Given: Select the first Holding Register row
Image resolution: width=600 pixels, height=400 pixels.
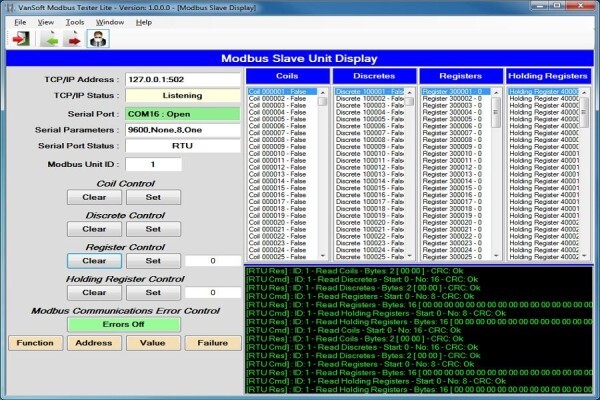Looking at the screenshot, I should (544, 92).
